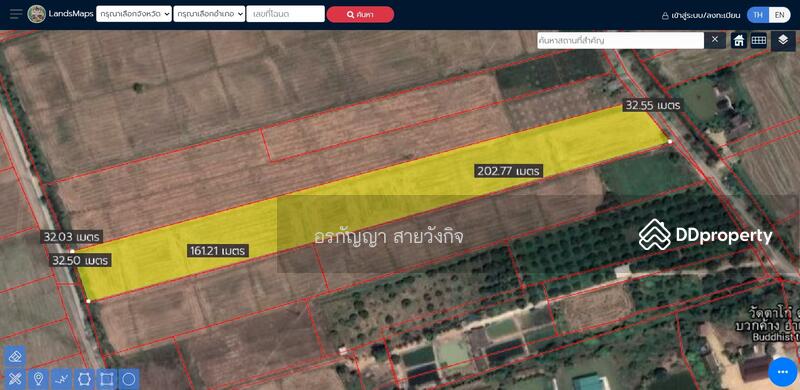
Task: Click the red ค้นหา search button
Action: tap(360, 14)
